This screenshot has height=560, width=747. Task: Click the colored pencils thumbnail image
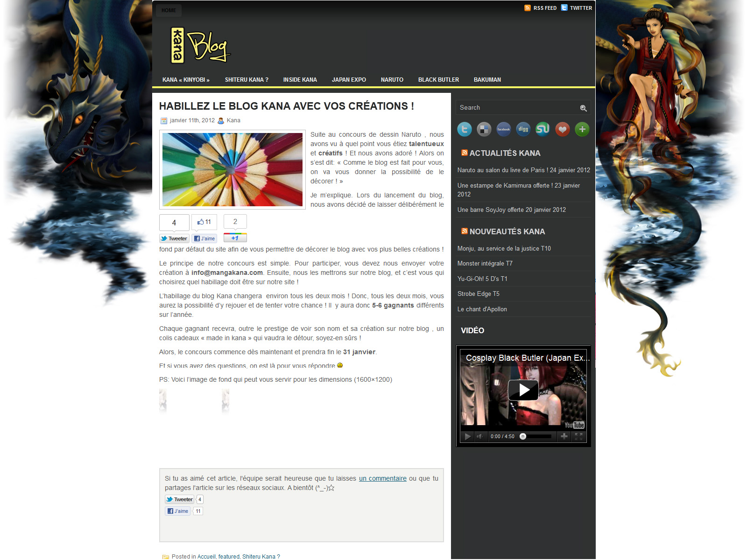233,170
